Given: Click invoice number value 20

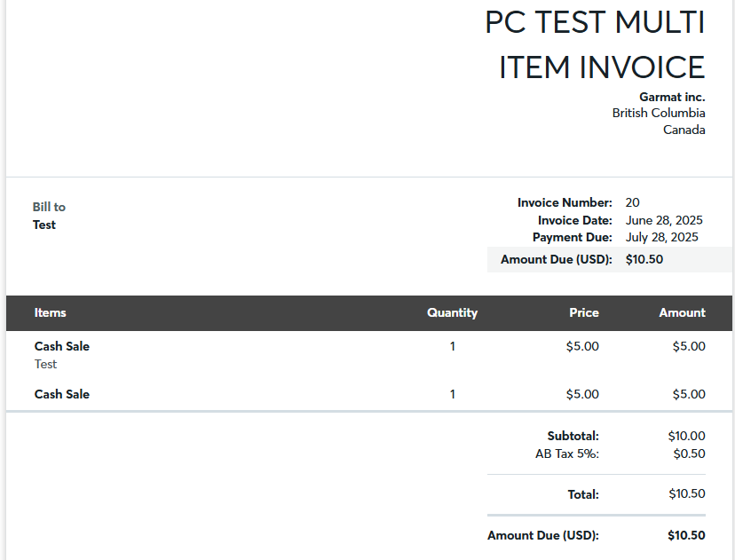Looking at the screenshot, I should [632, 202].
